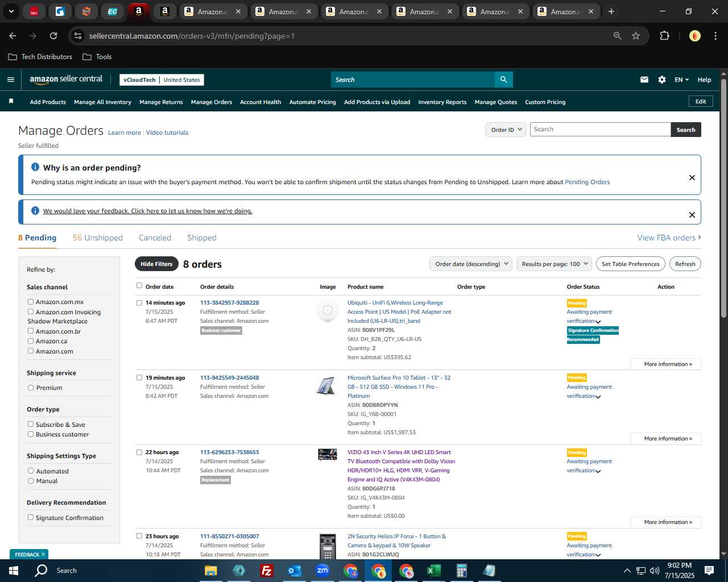Open a new browser tab
728x582 pixels.
611,11
